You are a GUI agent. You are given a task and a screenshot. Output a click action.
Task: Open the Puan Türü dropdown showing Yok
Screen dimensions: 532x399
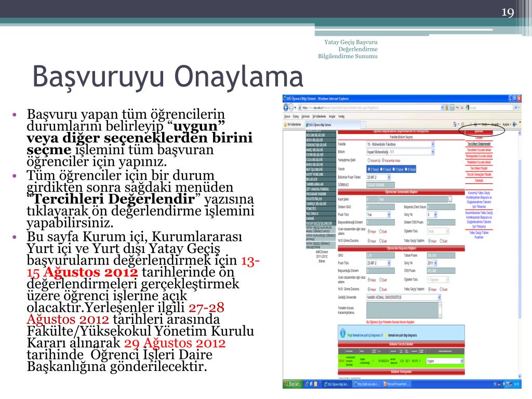(x=379, y=215)
